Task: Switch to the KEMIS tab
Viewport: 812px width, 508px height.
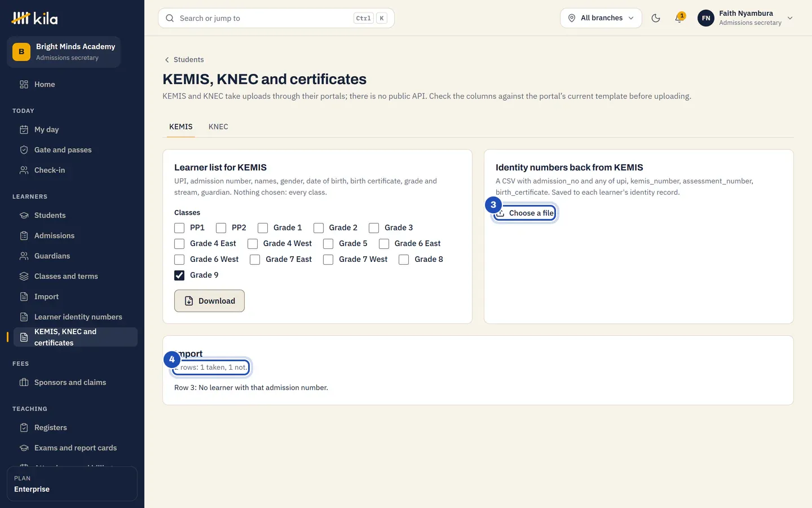Action: pyautogui.click(x=181, y=126)
